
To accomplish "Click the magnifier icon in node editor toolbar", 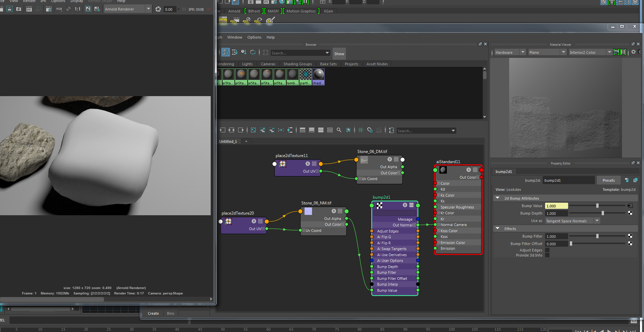I will [x=339, y=130].
